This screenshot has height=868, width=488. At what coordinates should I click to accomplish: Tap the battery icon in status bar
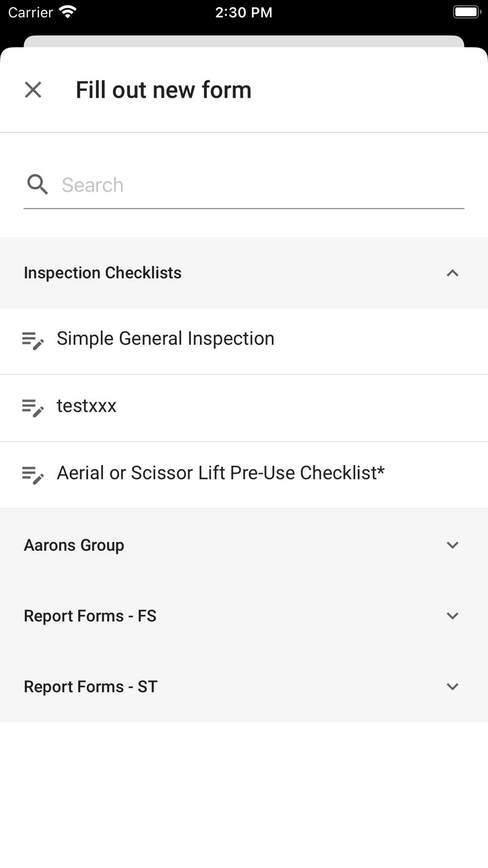[x=467, y=12]
